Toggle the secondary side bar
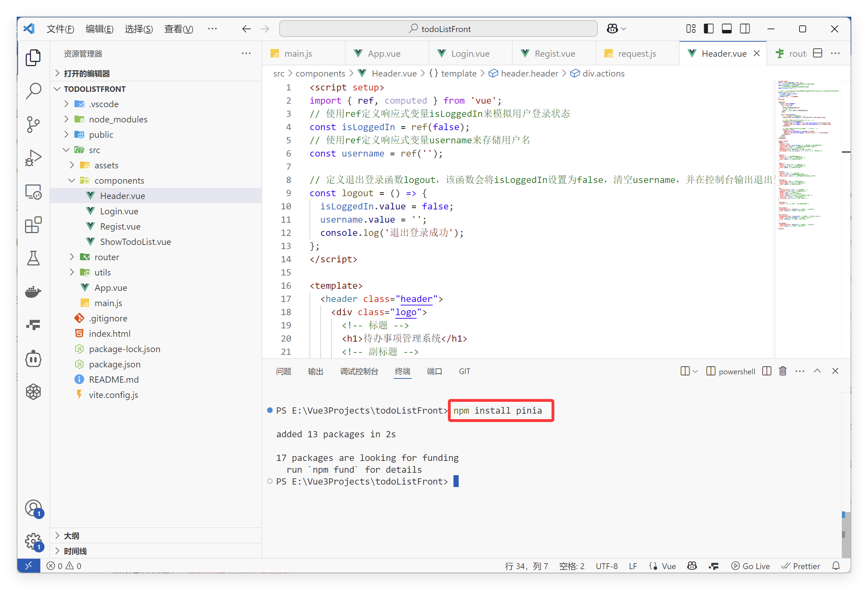Screen dimensions: 868x590 (x=745, y=29)
